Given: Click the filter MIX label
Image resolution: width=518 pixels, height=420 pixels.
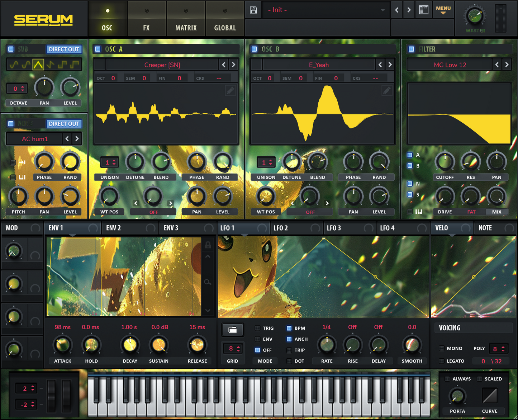Looking at the screenshot, I should (496, 212).
